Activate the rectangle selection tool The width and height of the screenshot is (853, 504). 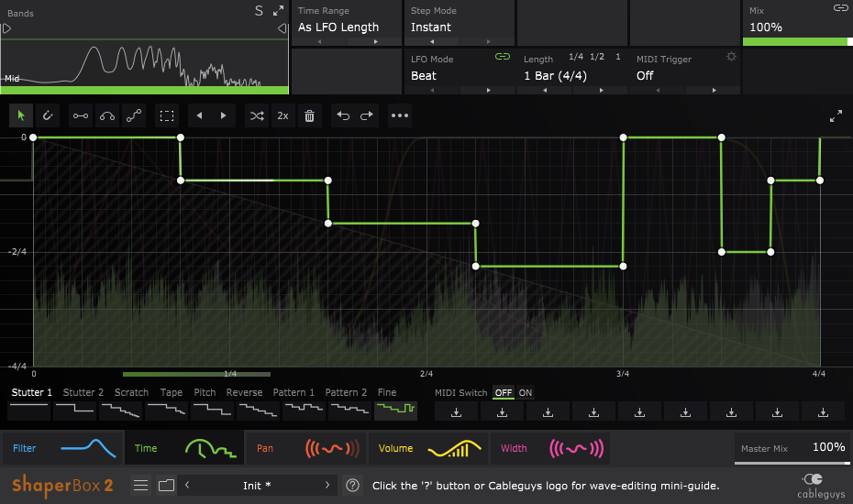[167, 115]
